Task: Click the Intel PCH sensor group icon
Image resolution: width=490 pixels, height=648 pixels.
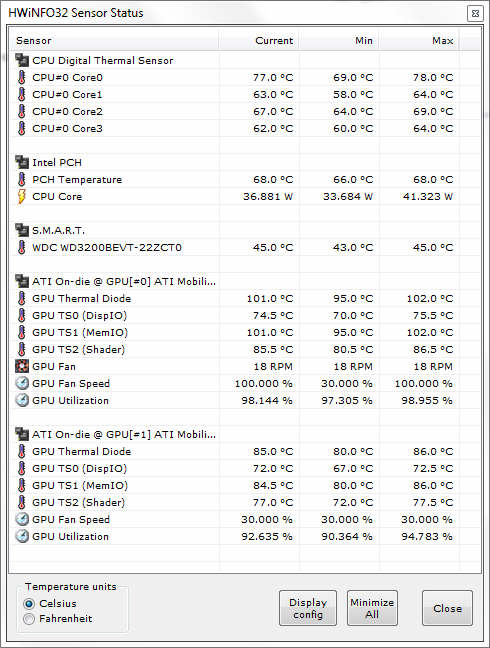Action: point(21,162)
